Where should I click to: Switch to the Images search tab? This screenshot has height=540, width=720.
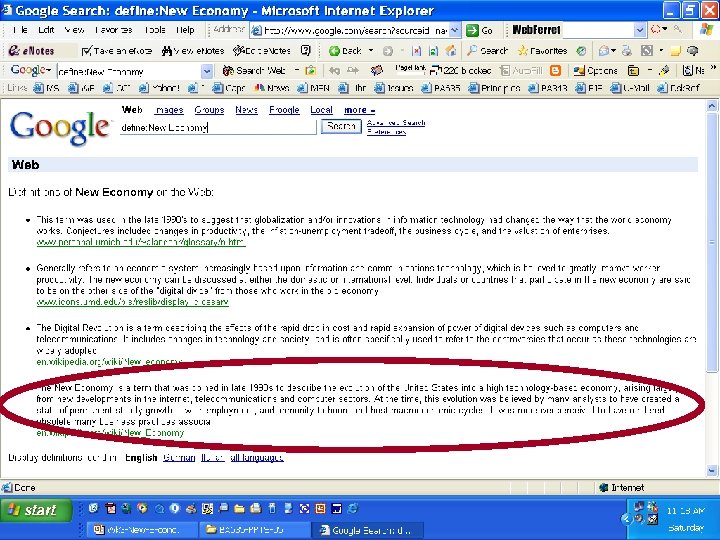[169, 110]
